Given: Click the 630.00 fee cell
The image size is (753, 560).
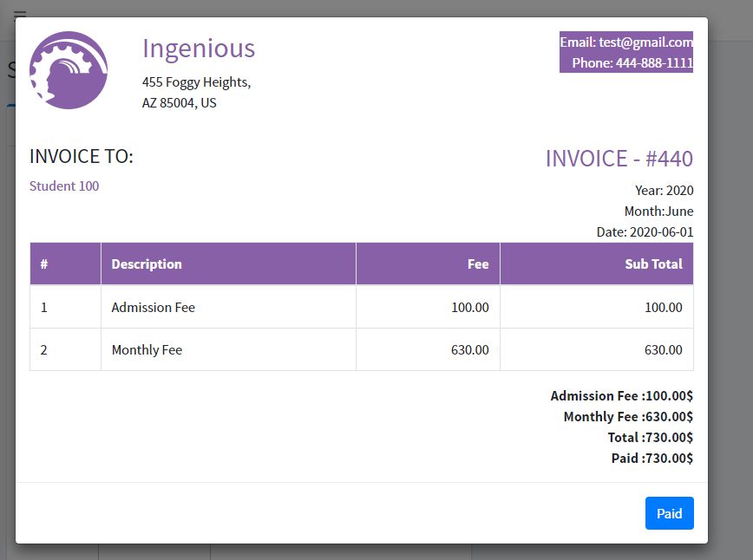Looking at the screenshot, I should point(470,350).
